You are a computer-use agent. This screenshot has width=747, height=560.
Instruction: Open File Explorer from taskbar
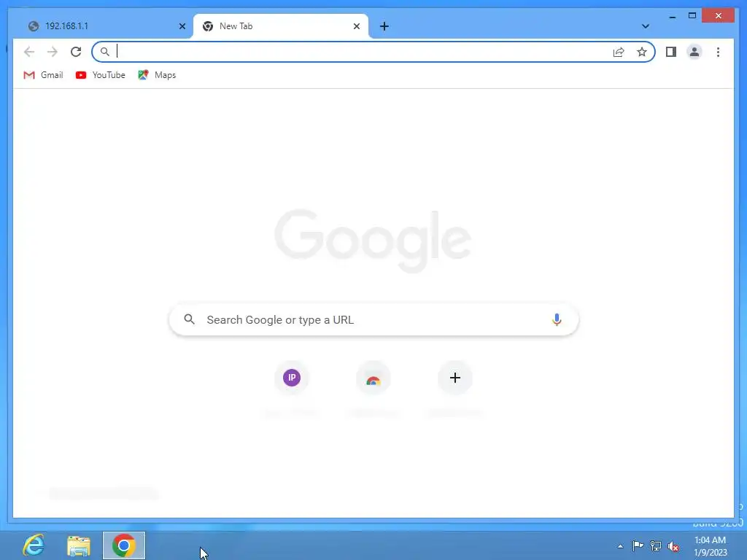(x=79, y=545)
